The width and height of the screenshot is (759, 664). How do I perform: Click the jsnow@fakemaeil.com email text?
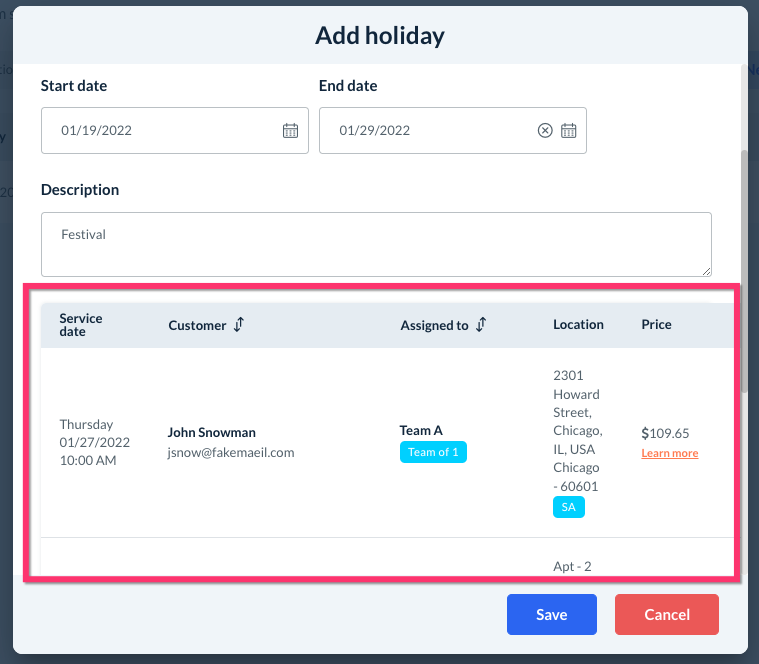click(x=231, y=452)
